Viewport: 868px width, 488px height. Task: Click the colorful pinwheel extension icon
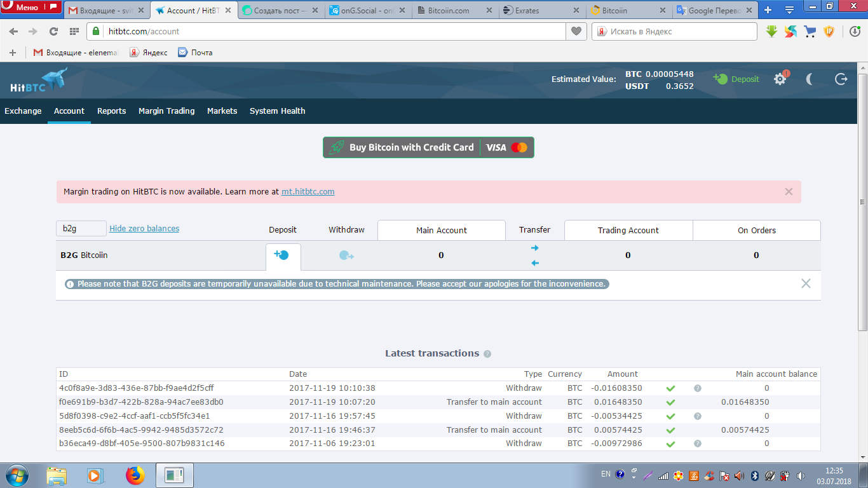pyautogui.click(x=790, y=31)
